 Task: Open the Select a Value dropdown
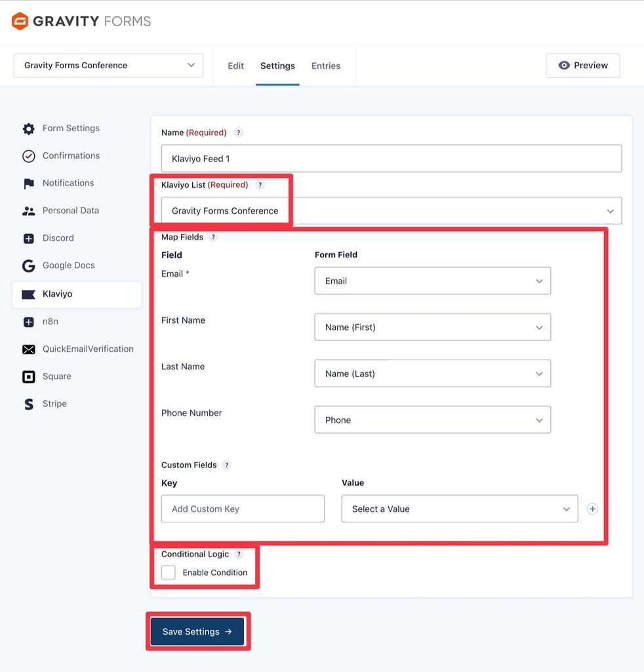pos(460,509)
